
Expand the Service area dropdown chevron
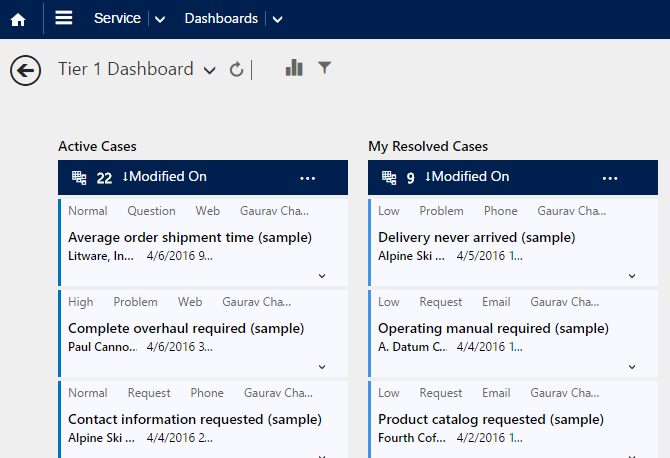coord(160,19)
